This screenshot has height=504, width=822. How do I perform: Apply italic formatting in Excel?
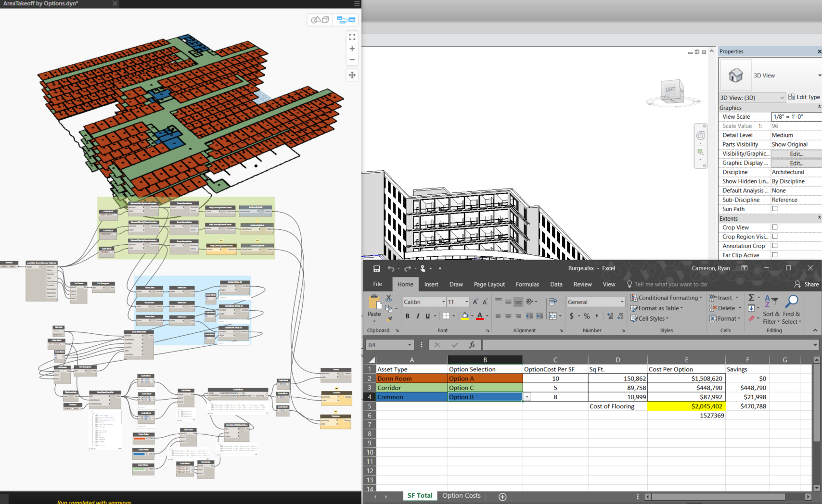(418, 316)
